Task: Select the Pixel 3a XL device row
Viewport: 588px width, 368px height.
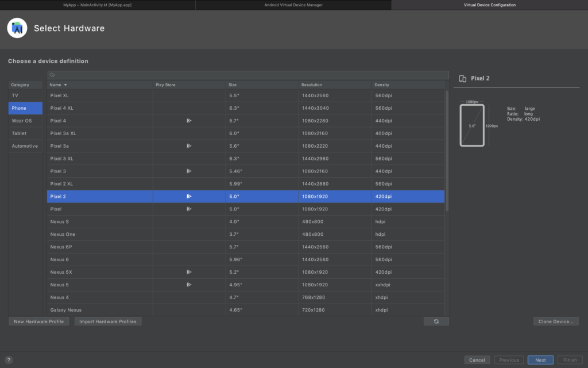Action: point(246,133)
